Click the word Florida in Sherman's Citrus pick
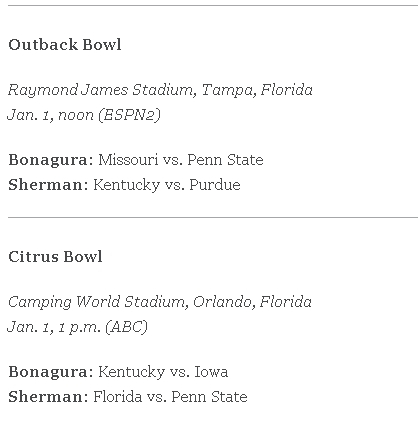 [118, 397]
